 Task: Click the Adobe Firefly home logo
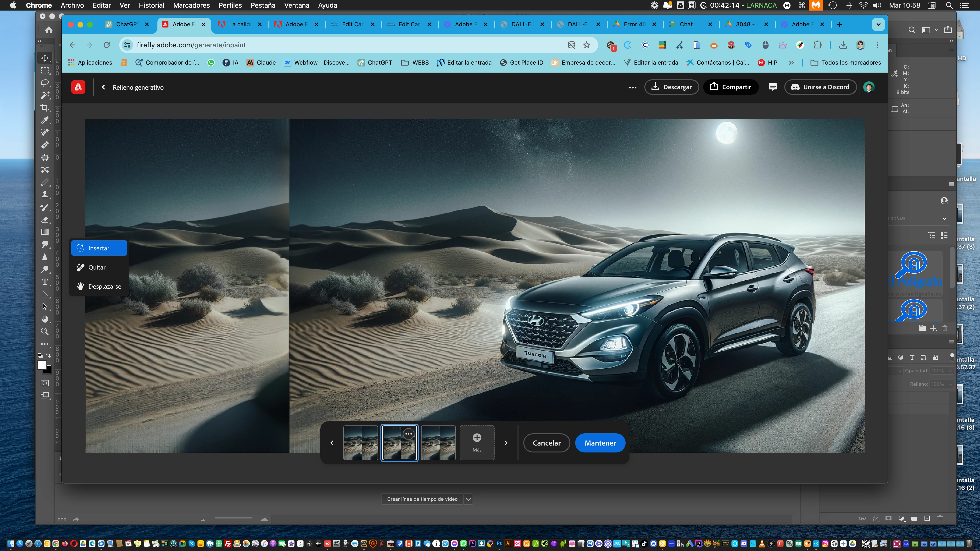pyautogui.click(x=78, y=87)
